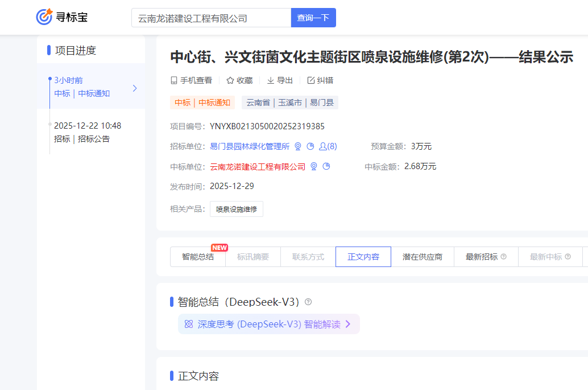Click location pin icon beside 易门县园林绿化管理所
Screen dimensions: 588x390
(298, 146)
